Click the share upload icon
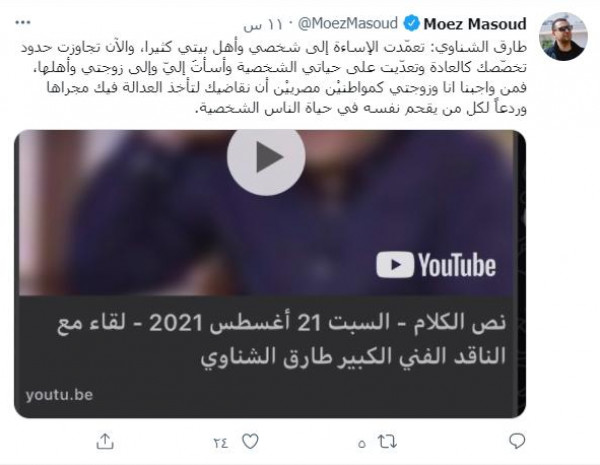600x465 pixels. (x=105, y=441)
